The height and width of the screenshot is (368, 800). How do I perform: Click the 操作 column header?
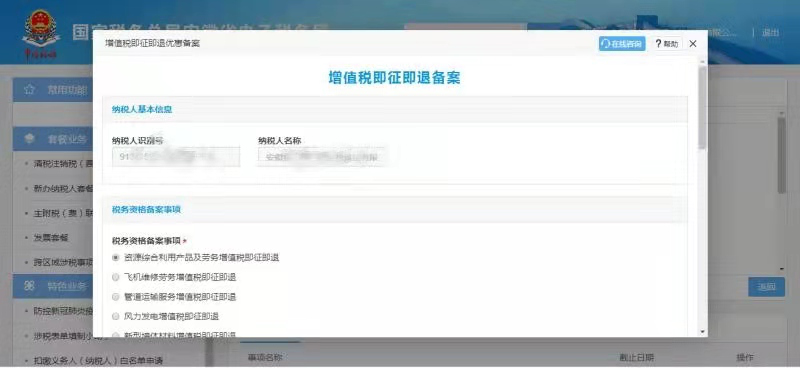(x=744, y=358)
